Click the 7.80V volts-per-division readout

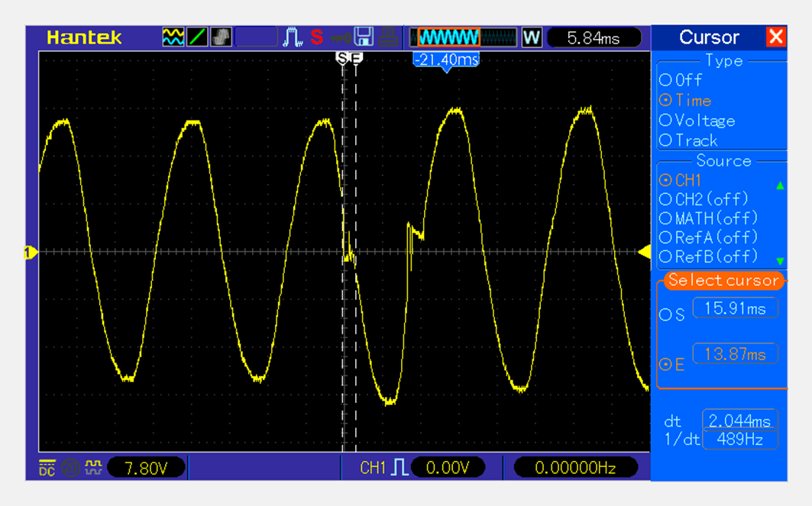tap(146, 469)
